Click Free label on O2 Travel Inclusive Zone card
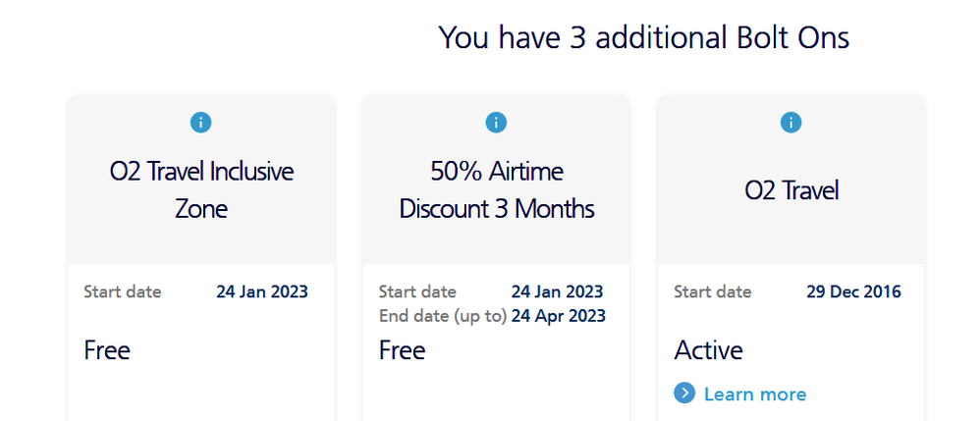 click(107, 350)
